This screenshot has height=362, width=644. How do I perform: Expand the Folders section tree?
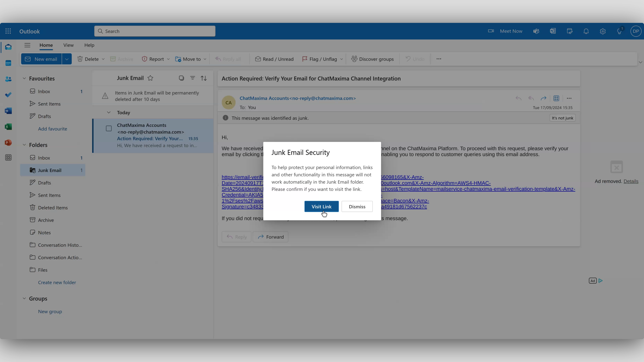click(x=24, y=144)
